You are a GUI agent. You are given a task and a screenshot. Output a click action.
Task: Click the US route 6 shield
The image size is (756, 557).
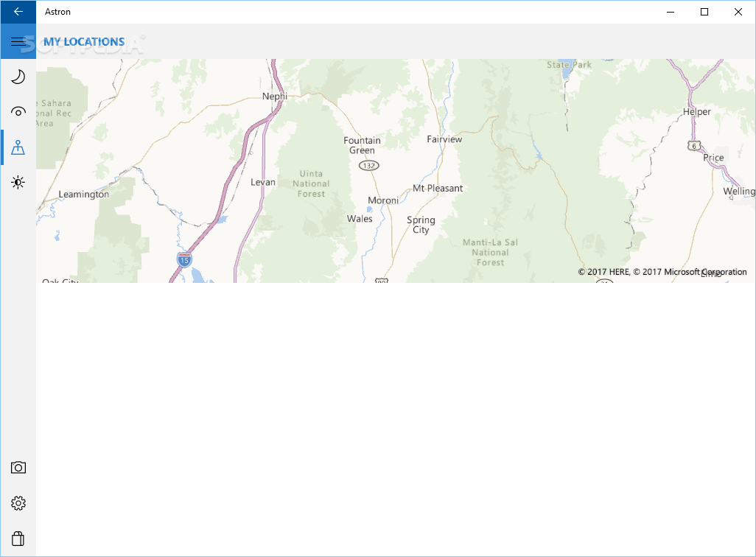click(x=694, y=146)
